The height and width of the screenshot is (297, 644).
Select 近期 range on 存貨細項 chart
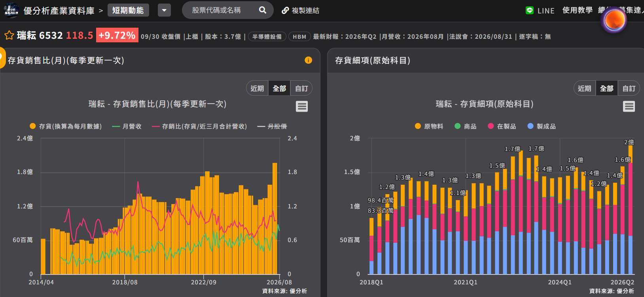pos(585,88)
